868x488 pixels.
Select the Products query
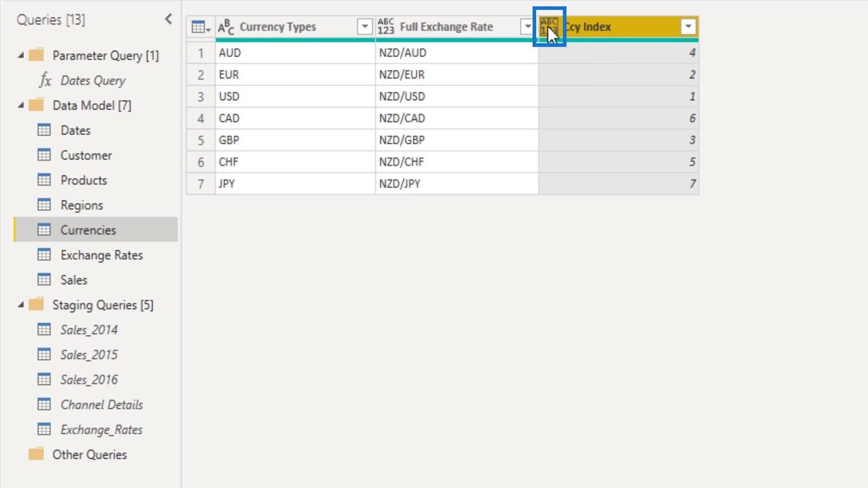point(84,180)
